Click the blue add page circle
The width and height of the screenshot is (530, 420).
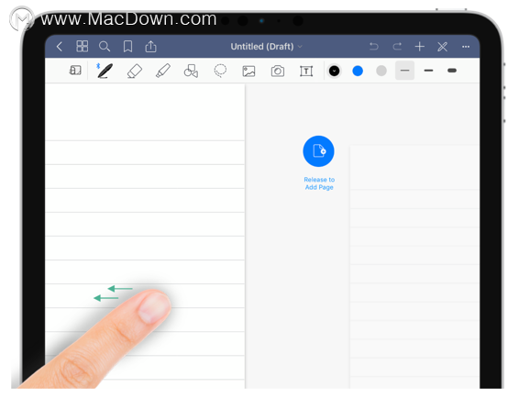[x=318, y=151]
